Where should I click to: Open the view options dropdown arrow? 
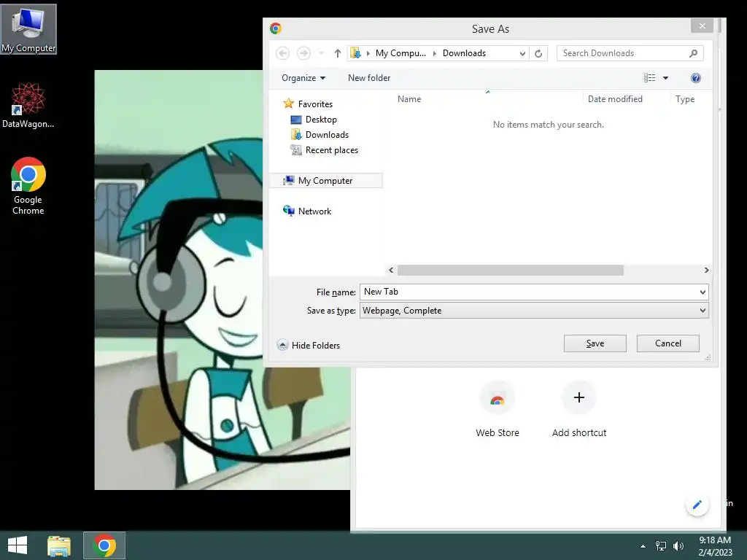pos(665,78)
